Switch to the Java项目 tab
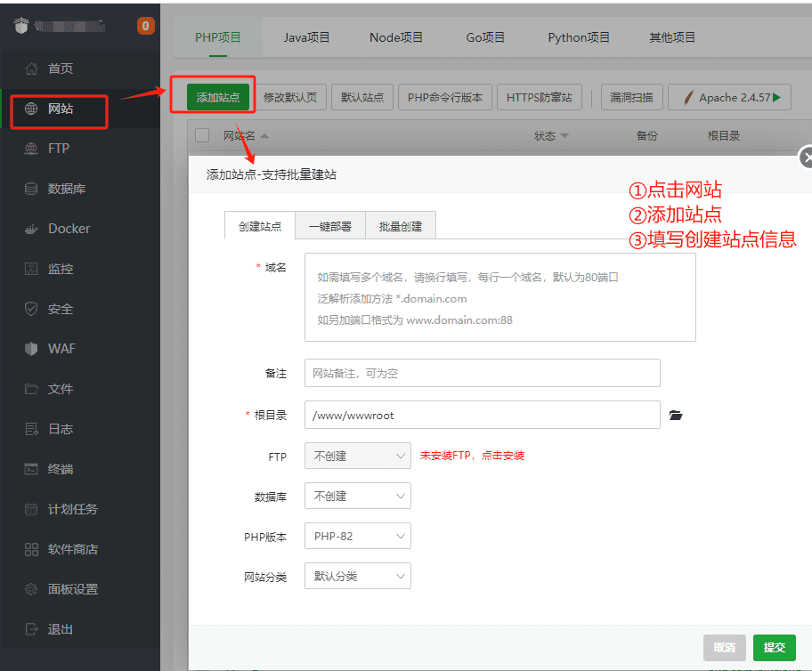This screenshot has width=812, height=671. pyautogui.click(x=306, y=37)
